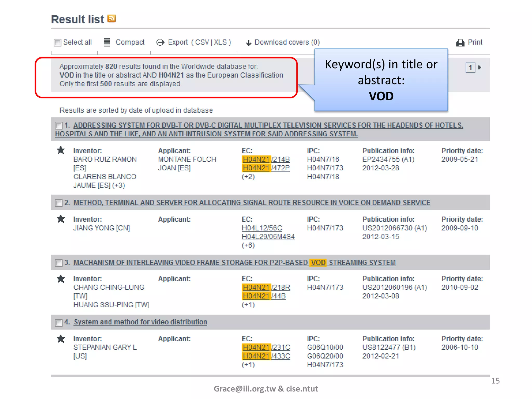Screen dimensions: 532x399
Task: Click the printer icon next to Print
Action: 460,43
